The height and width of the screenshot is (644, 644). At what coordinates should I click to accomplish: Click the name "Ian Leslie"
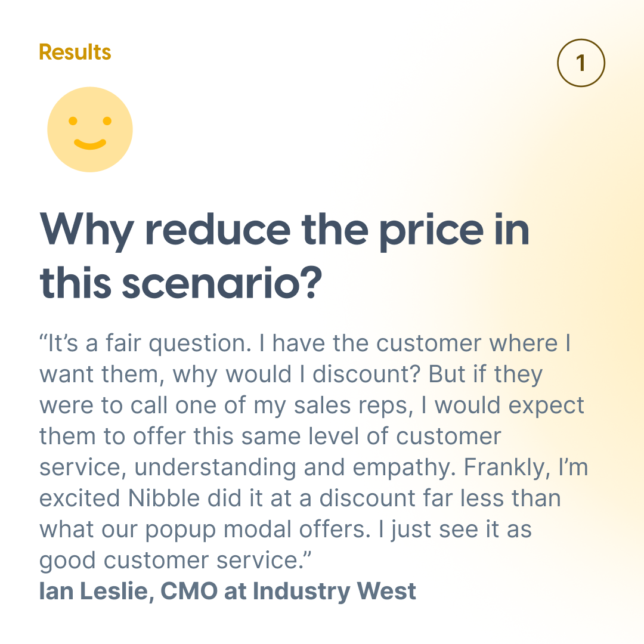(93, 591)
